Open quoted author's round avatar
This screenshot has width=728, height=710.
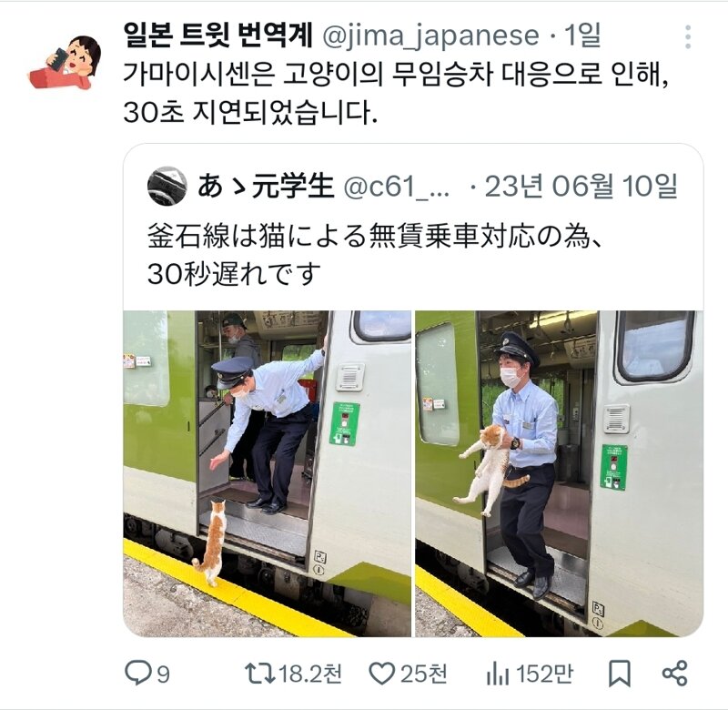(x=167, y=186)
